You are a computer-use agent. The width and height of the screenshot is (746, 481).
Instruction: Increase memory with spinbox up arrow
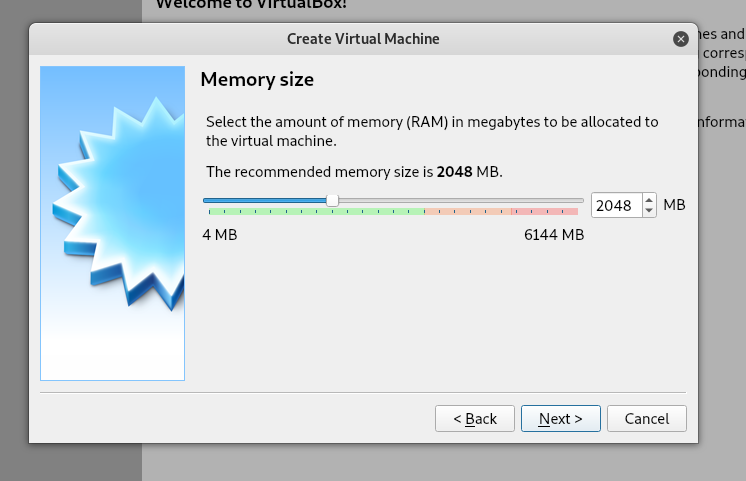coord(648,199)
